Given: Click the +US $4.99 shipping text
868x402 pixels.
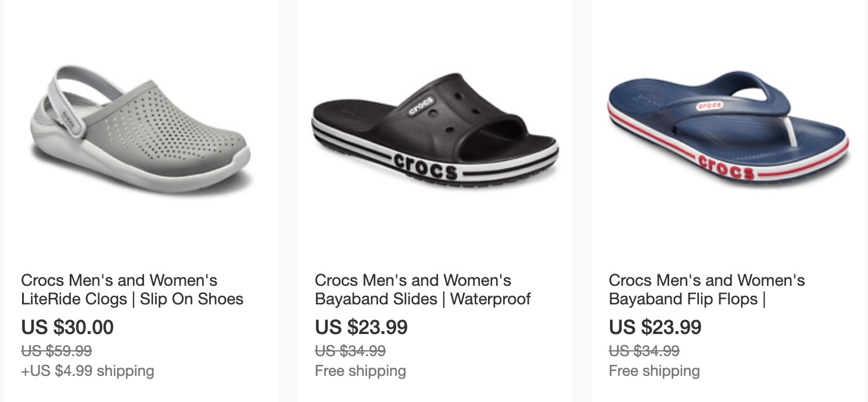Looking at the screenshot, I should 88,371.
